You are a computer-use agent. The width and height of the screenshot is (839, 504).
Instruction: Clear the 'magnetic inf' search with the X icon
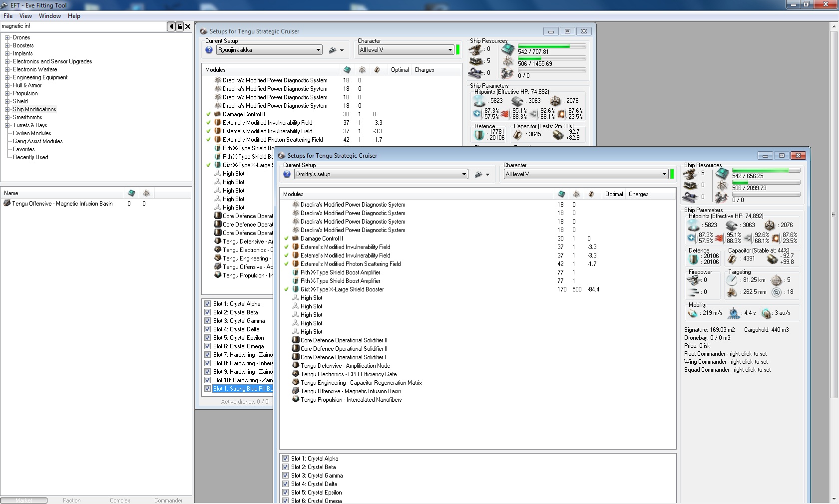[188, 26]
